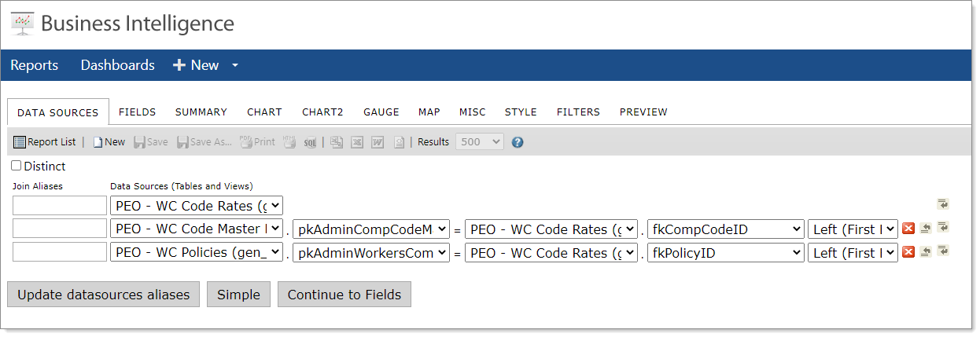
Task: Click the first Join Aliases input box
Action: tap(60, 206)
